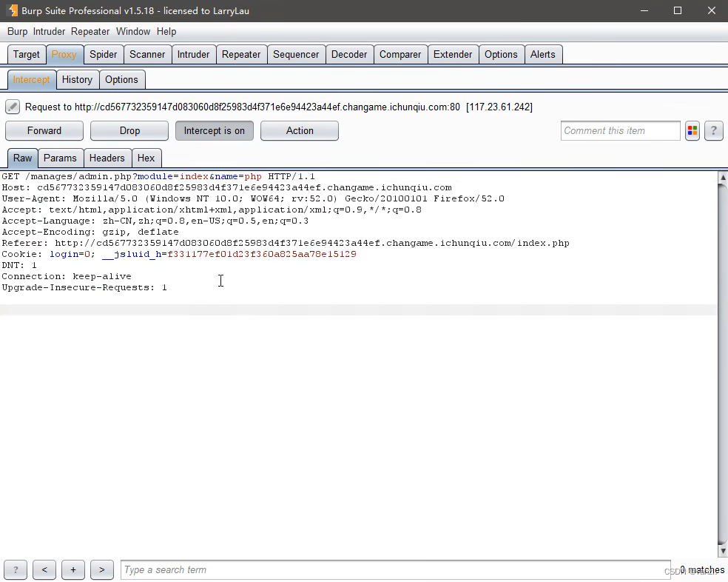The height and width of the screenshot is (582, 728).
Task: Click the pencil edit-target icon beside Request
Action: 13,107
